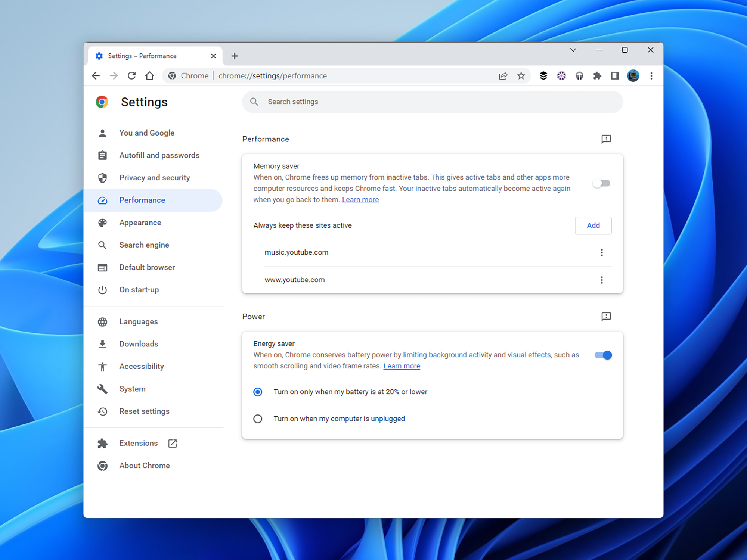Send feedback for Performance section

606,139
